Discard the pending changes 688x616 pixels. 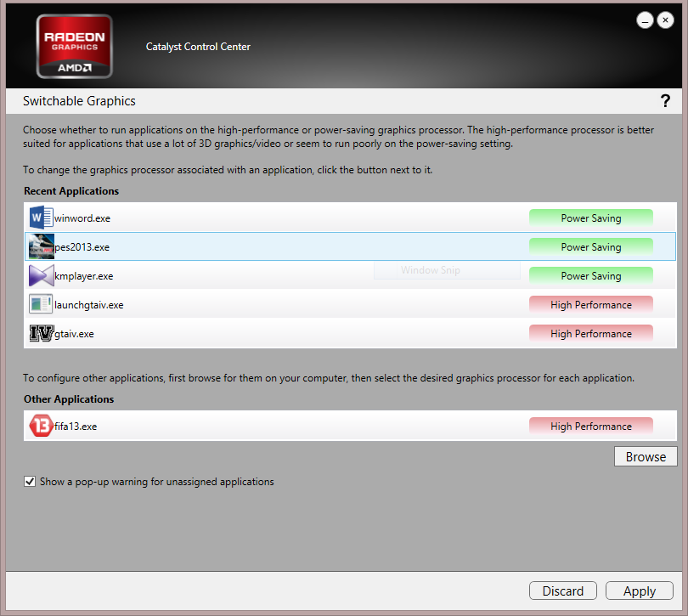click(563, 591)
